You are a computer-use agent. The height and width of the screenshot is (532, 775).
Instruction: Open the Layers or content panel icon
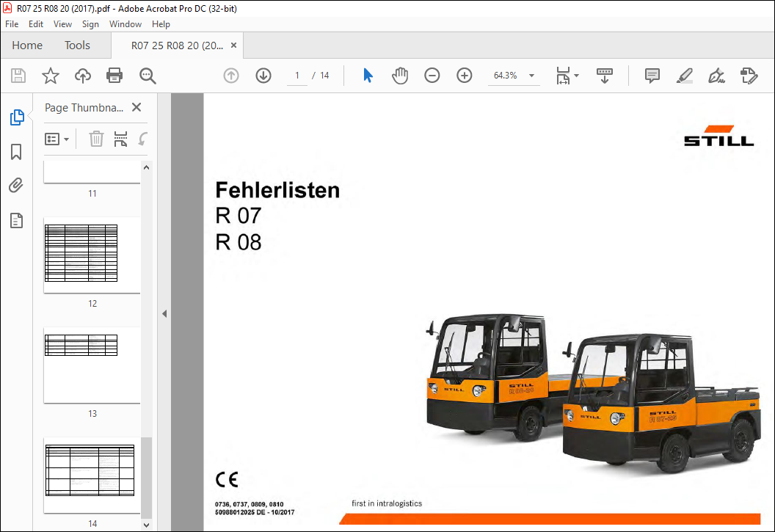coord(16,220)
